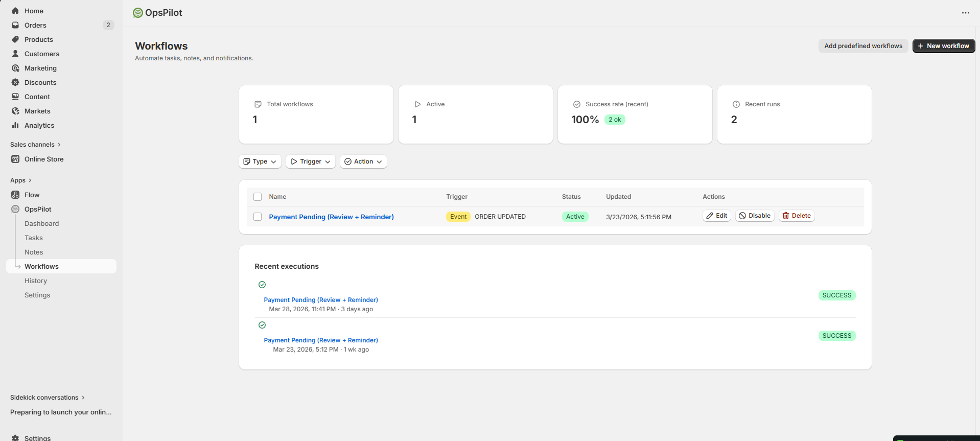Viewport: 980px width, 441px height.
Task: Click the Home icon in sidebar
Action: tap(15, 11)
